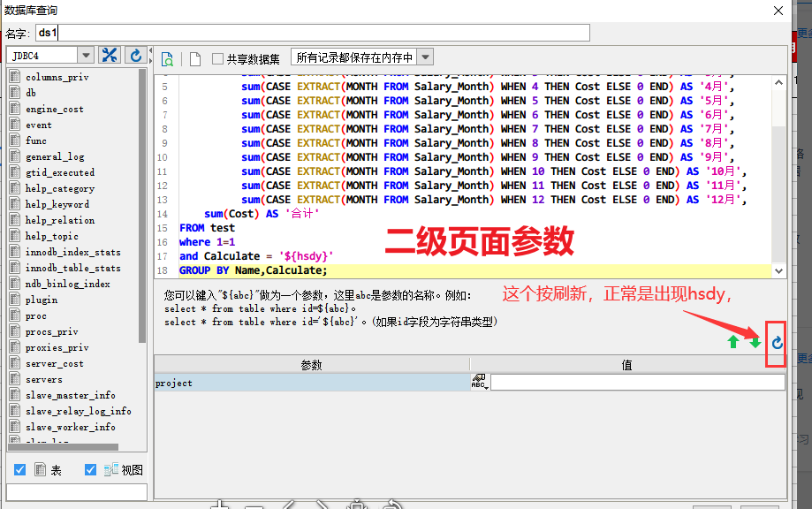Select help_relation in the table list
The height and width of the screenshot is (509, 812).
pyautogui.click(x=60, y=220)
